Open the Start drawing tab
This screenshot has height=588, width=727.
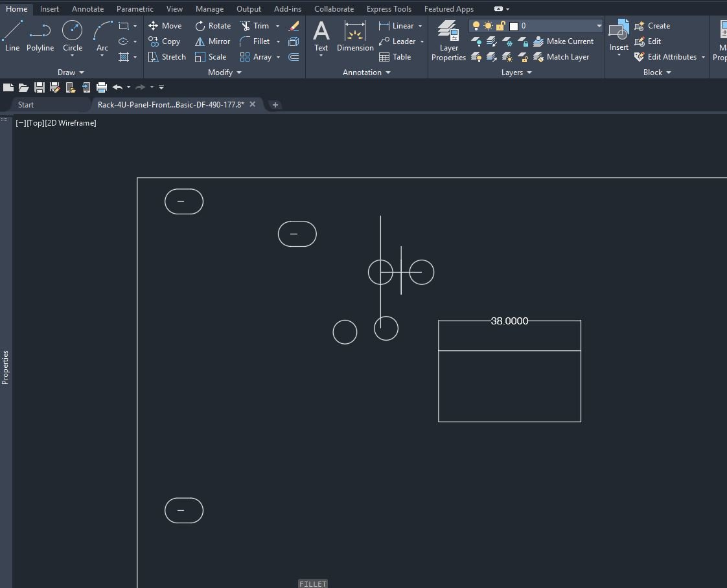point(26,105)
